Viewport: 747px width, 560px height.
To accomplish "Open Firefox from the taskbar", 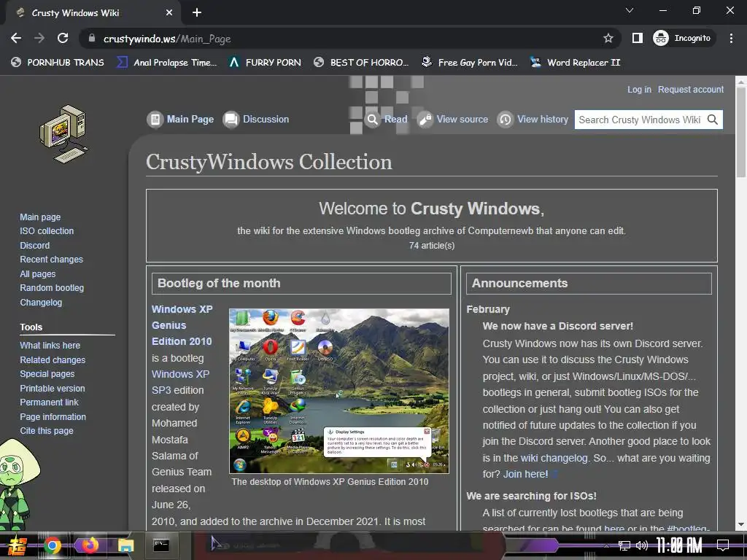I will 90,545.
